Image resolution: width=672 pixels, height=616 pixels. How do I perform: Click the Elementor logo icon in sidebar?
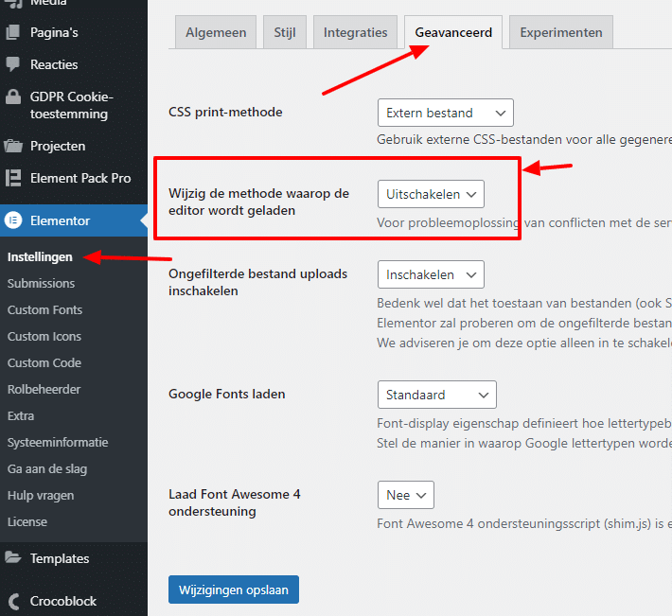[x=13, y=220]
